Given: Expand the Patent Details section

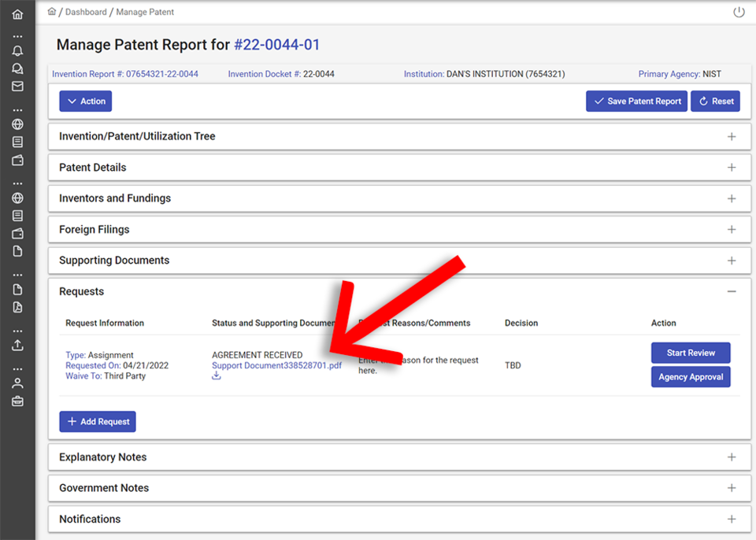Looking at the screenshot, I should pyautogui.click(x=731, y=167).
